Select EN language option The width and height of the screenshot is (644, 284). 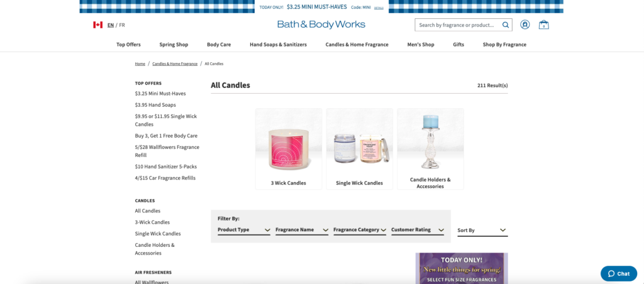pos(111,25)
